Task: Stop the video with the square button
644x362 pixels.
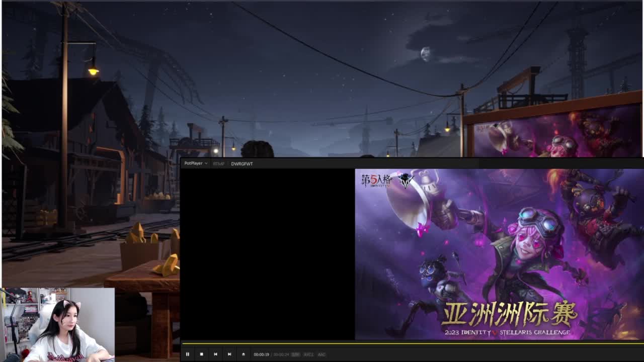Action: (201, 354)
